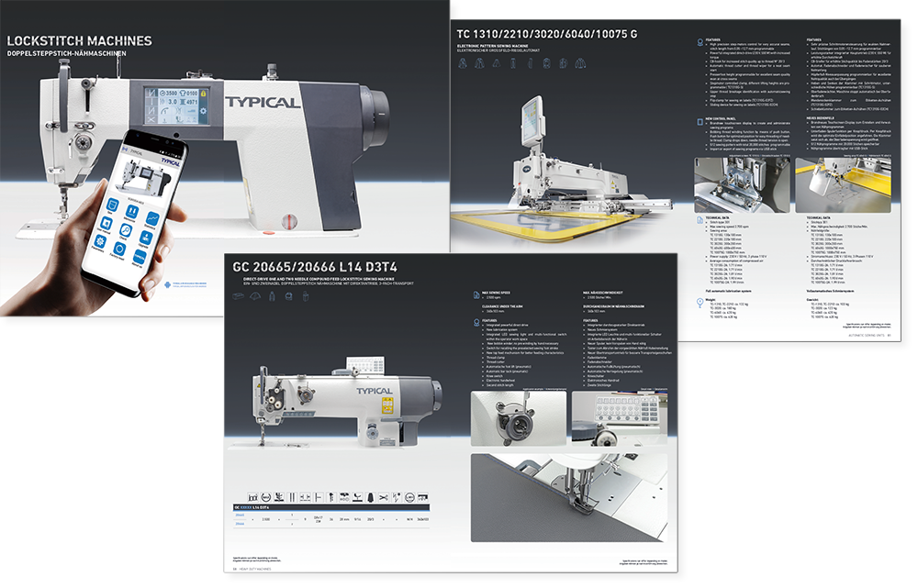The image size is (918, 588).
Task: Click the touchscreen display on lockstitch machine
Action: point(176,105)
